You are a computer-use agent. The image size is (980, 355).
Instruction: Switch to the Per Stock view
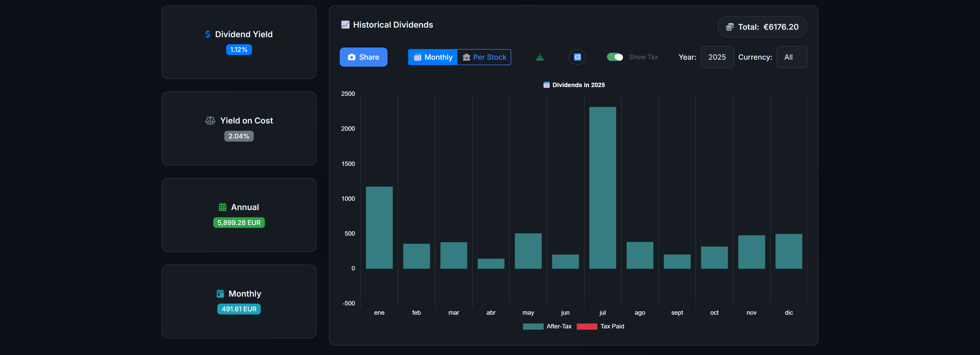click(x=484, y=57)
